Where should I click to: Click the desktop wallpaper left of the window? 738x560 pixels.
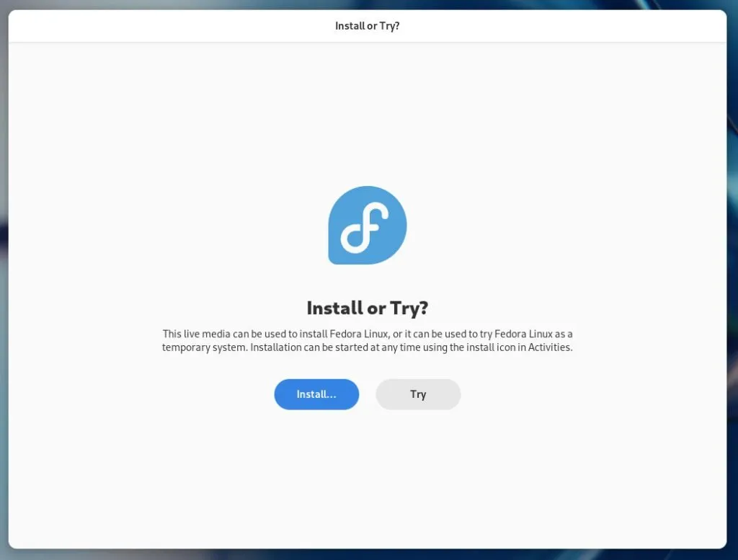pyautogui.click(x=4, y=283)
